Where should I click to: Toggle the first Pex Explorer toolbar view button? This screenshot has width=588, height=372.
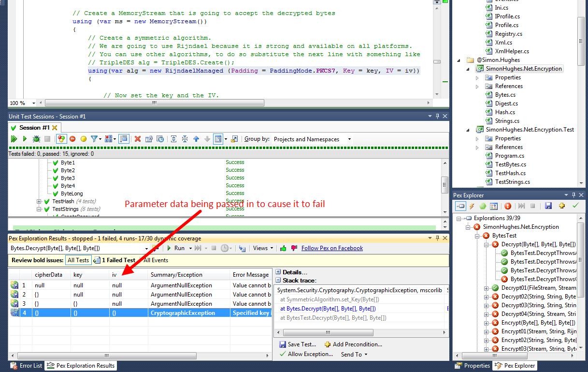[460, 206]
